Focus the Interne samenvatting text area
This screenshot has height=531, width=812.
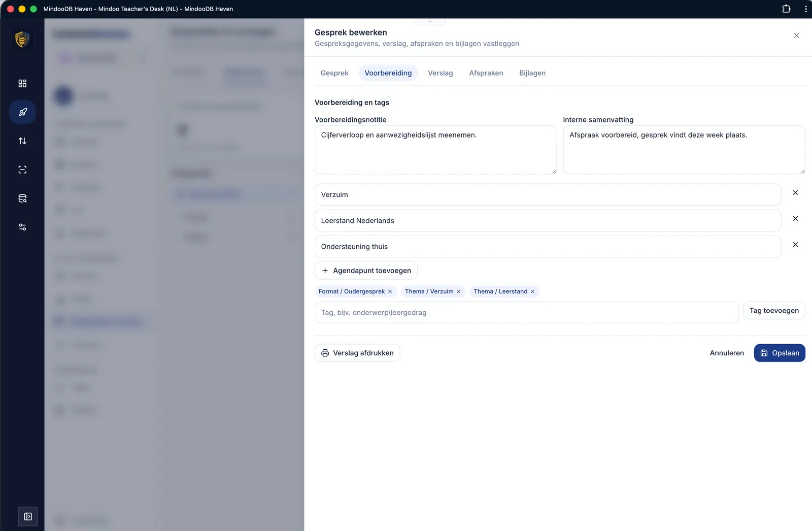684,150
